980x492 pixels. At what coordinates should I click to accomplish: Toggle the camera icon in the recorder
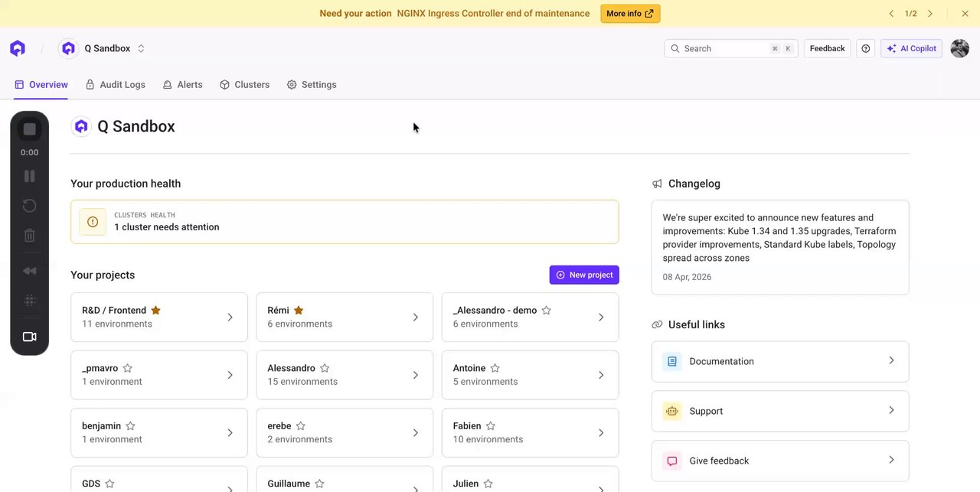pyautogui.click(x=30, y=337)
